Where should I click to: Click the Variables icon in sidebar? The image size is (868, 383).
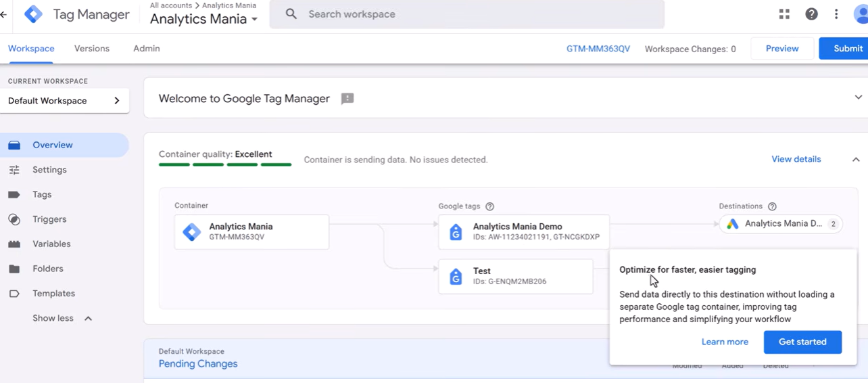(x=14, y=244)
